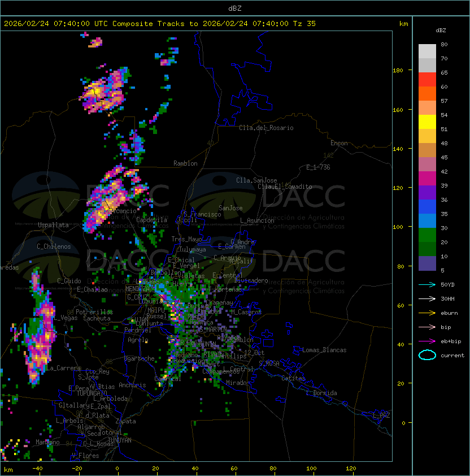Pick the yellow 54 dBZ legend swatch

[427, 122]
